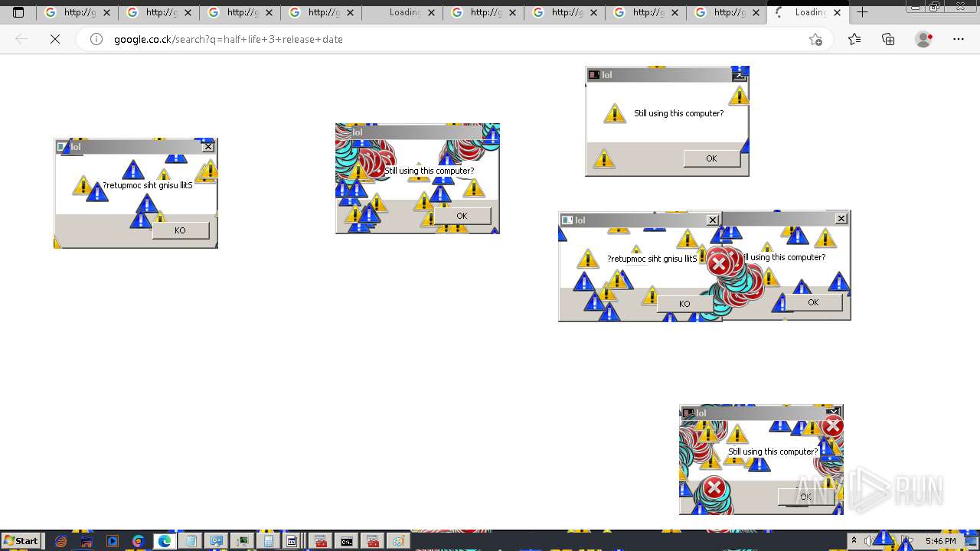This screenshot has width=980, height=551.
Task: Open the Favorites list
Action: 854,39
